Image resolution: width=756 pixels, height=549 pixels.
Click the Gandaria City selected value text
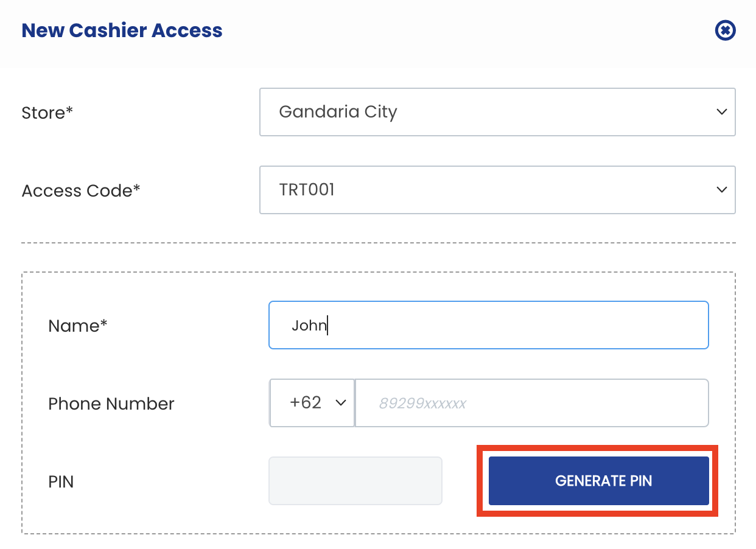tap(338, 112)
